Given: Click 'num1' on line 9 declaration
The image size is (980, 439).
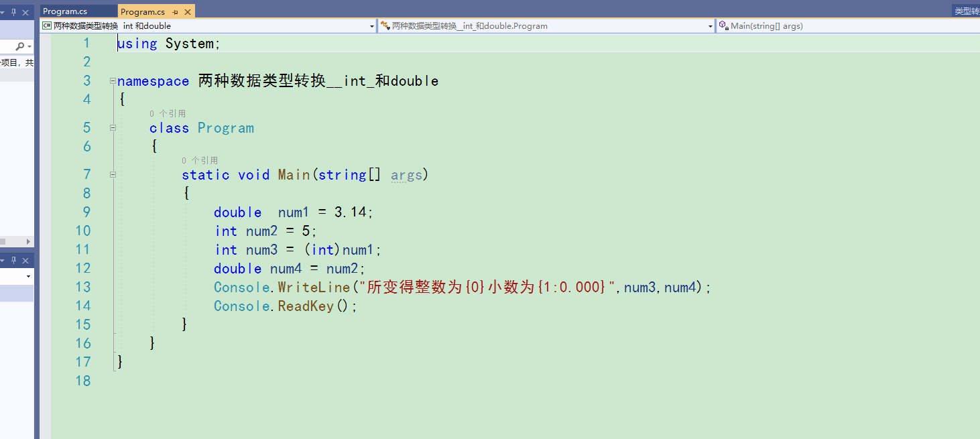Looking at the screenshot, I should (294, 212).
